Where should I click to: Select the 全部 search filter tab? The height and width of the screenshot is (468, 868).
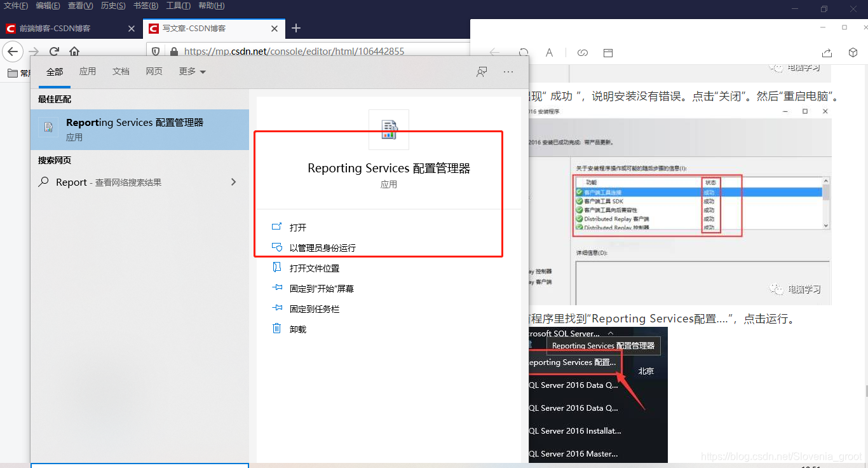coord(55,72)
